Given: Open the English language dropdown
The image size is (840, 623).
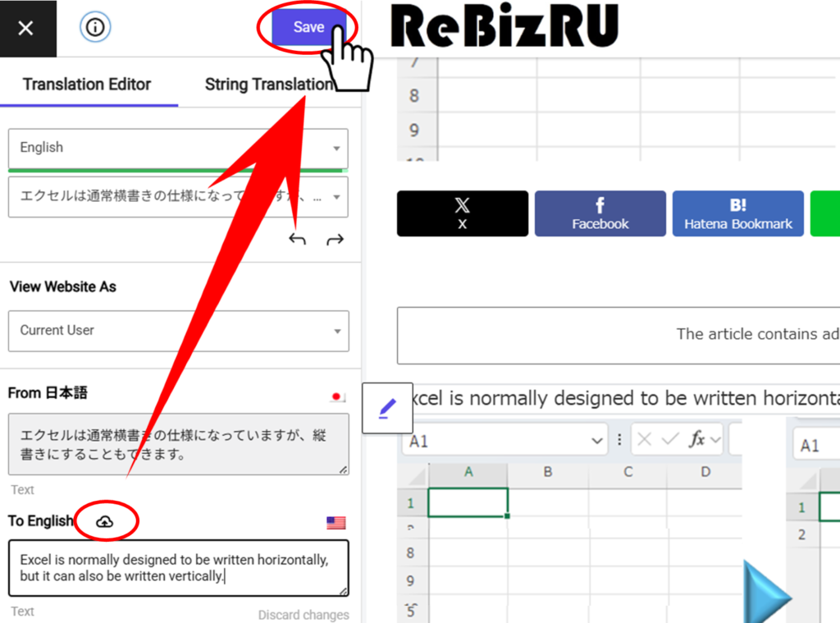Looking at the screenshot, I should [178, 148].
